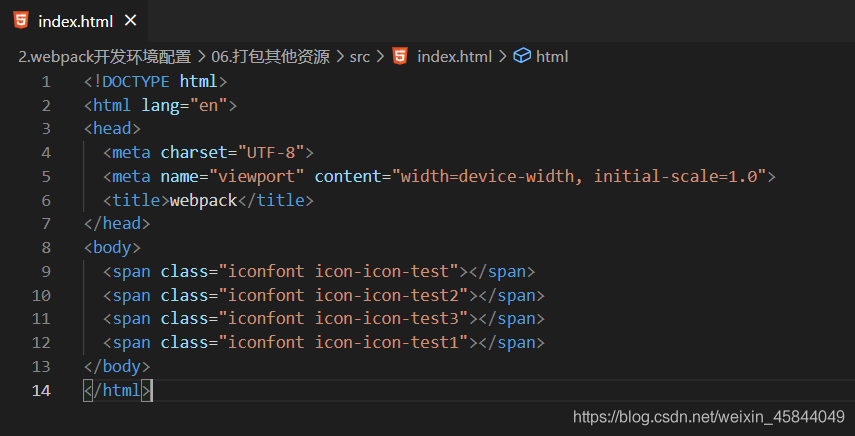Select the index.html tab
Viewport: 855px width, 436px height.
[74, 21]
